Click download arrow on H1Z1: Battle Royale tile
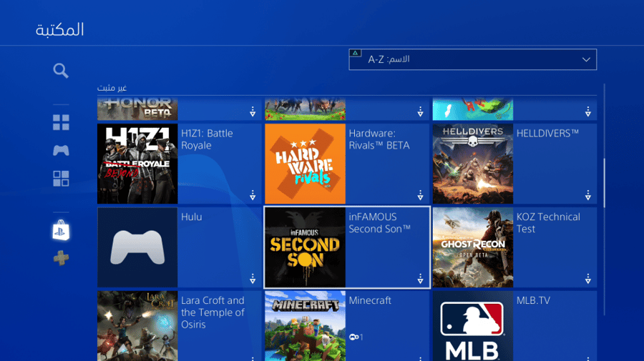 [x=253, y=195]
